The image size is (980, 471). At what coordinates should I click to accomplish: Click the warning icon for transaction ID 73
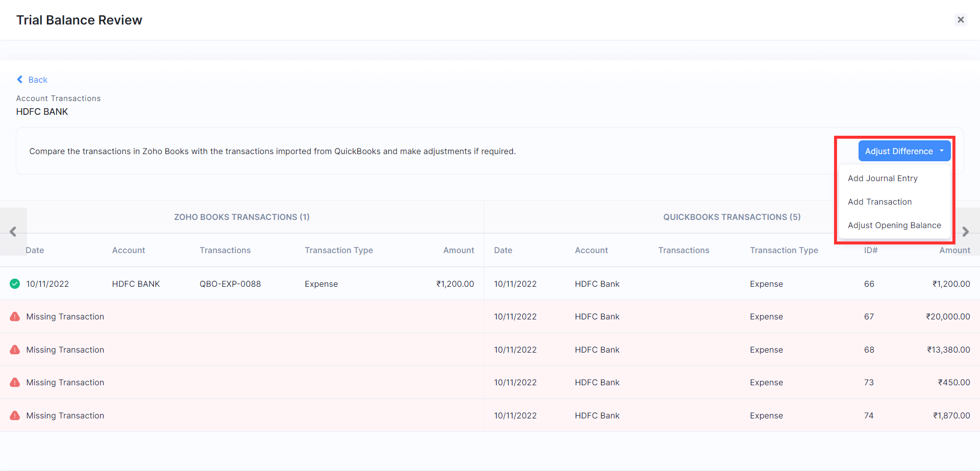[x=15, y=382]
